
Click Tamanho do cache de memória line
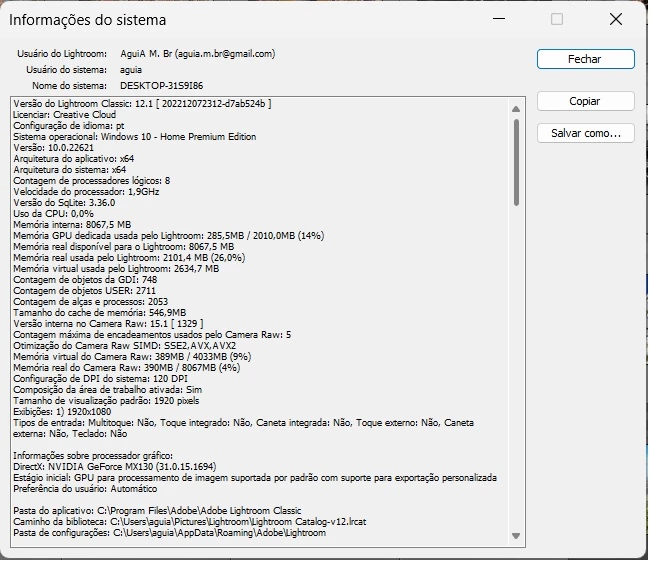(100, 313)
